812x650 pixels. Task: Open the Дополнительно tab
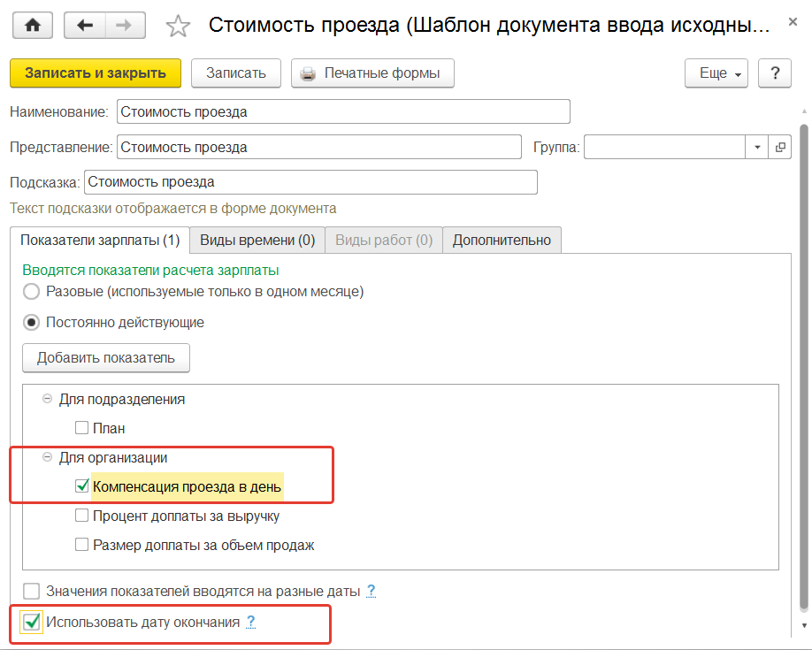(502, 241)
